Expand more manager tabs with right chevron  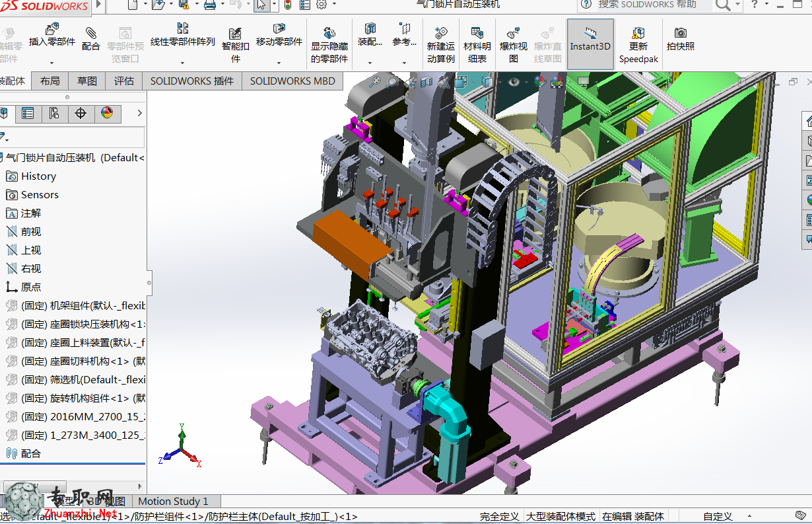coord(139,114)
